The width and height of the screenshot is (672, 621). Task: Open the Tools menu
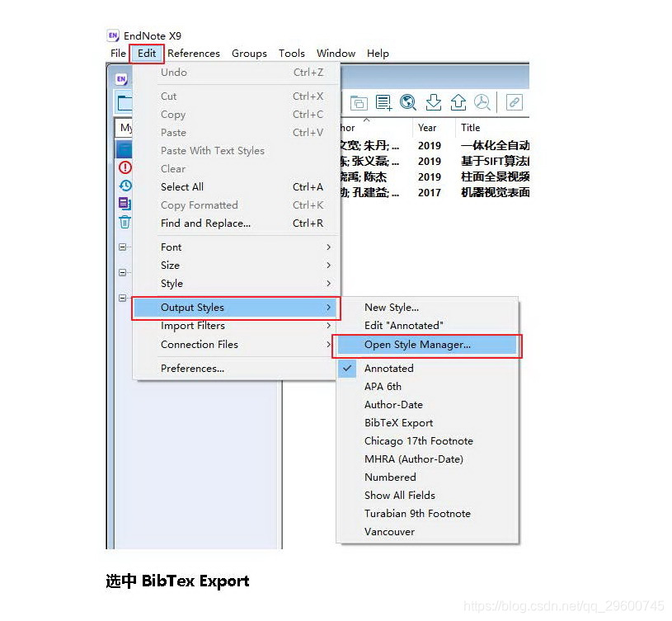[291, 54]
